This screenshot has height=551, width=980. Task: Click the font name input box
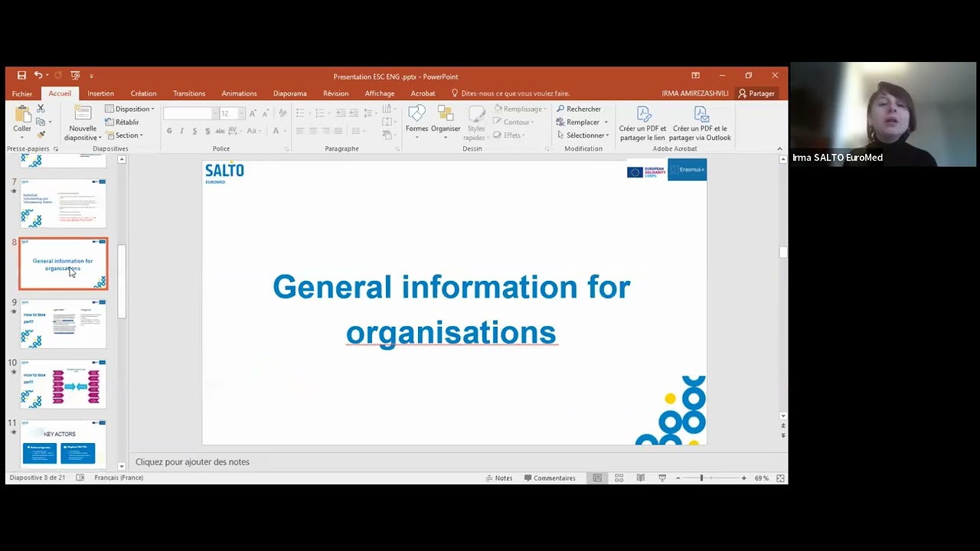pyautogui.click(x=188, y=113)
